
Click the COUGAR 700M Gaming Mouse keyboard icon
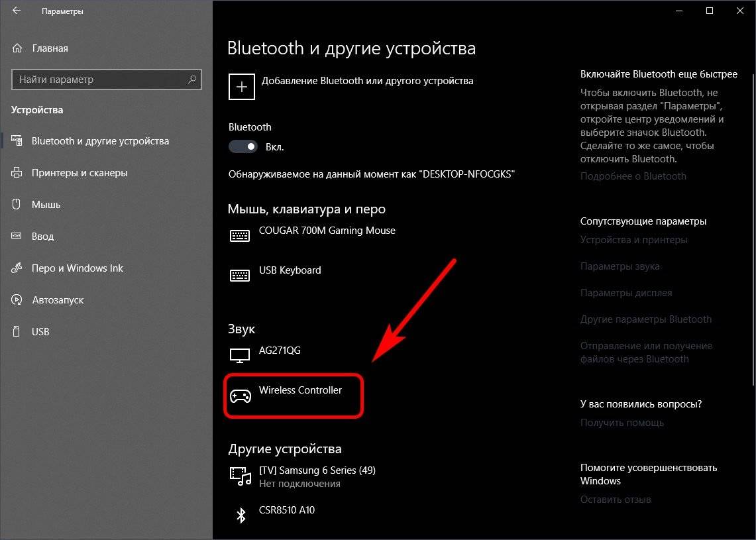click(x=240, y=236)
